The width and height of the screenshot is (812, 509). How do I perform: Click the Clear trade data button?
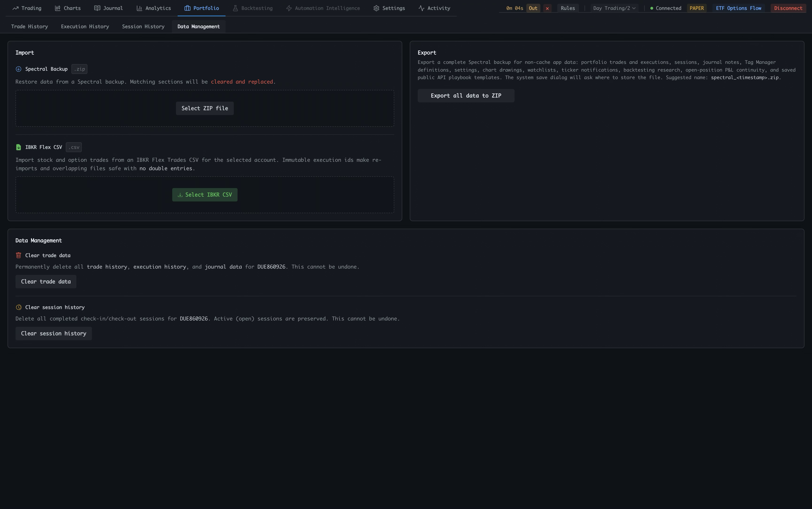click(46, 282)
